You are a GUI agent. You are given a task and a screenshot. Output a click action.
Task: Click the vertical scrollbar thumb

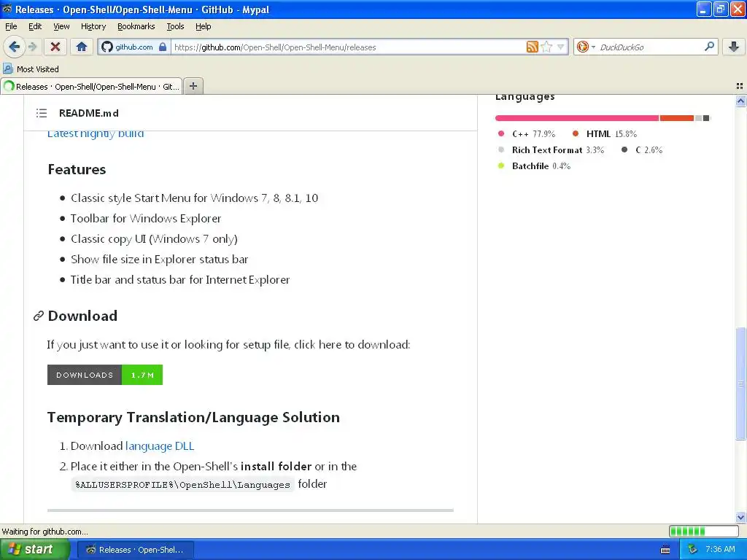click(x=740, y=384)
